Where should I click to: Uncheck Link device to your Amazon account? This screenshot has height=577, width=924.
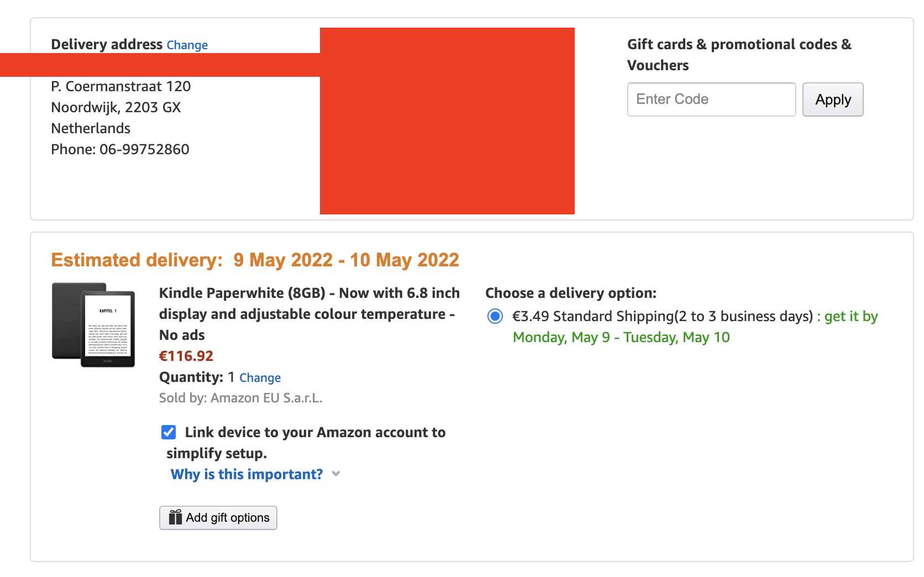pyautogui.click(x=169, y=432)
